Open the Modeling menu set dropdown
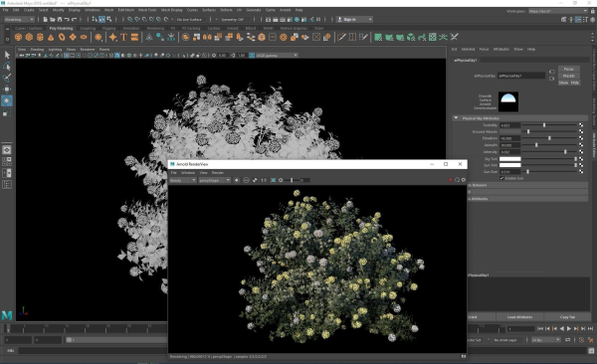Image resolution: width=597 pixels, height=364 pixels. (x=19, y=20)
